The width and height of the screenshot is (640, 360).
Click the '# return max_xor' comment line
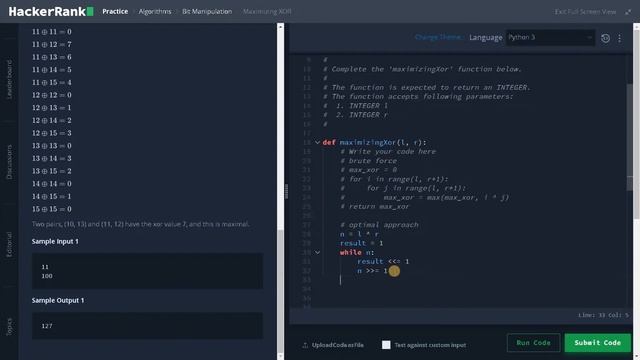point(374,207)
